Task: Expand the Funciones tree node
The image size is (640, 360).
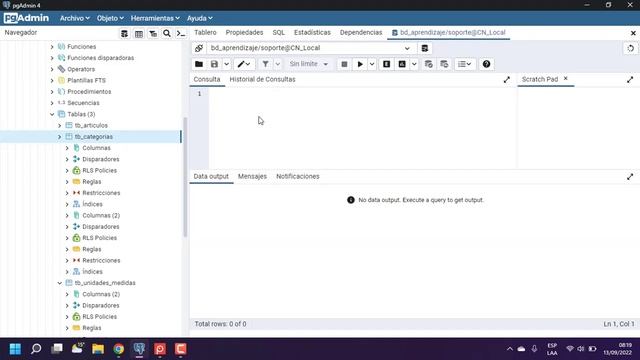Action: (52, 47)
